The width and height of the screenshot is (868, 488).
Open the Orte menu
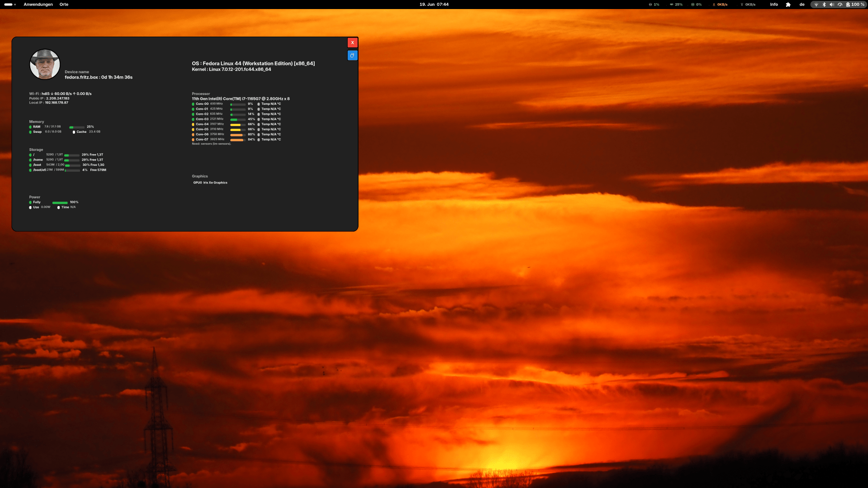click(x=64, y=5)
